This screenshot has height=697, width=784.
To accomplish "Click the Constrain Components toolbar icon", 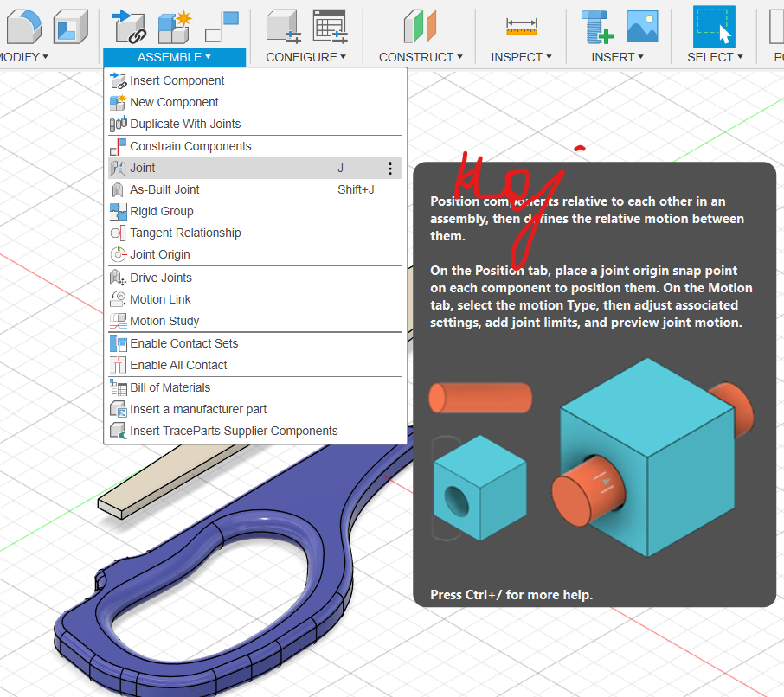I will tap(222, 26).
